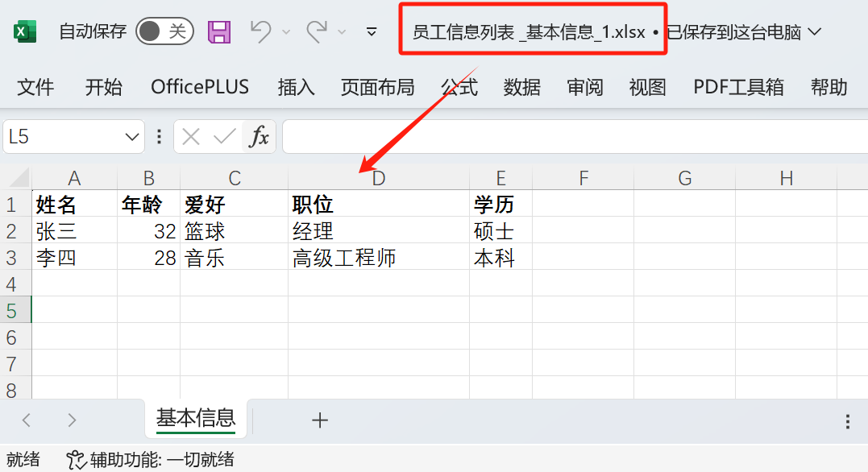Screen dimensions: 868x472
Task: Click the next sheet navigation arrow
Action: (72, 420)
